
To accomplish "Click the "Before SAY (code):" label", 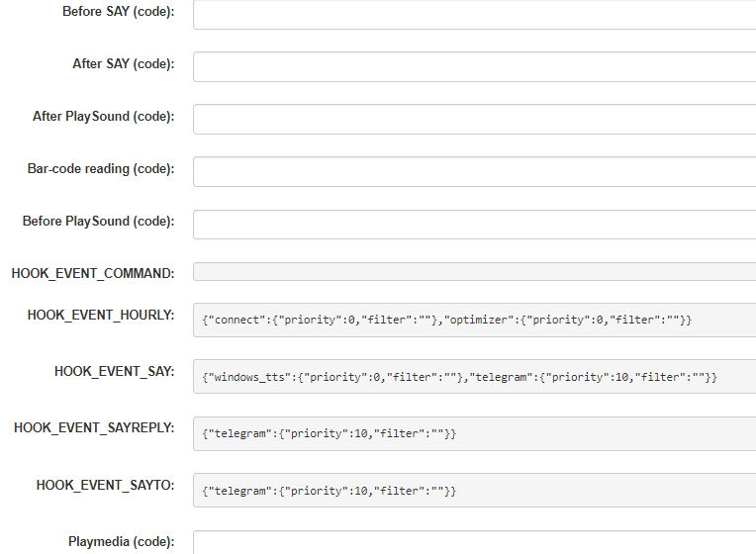I will pyautogui.click(x=117, y=12).
